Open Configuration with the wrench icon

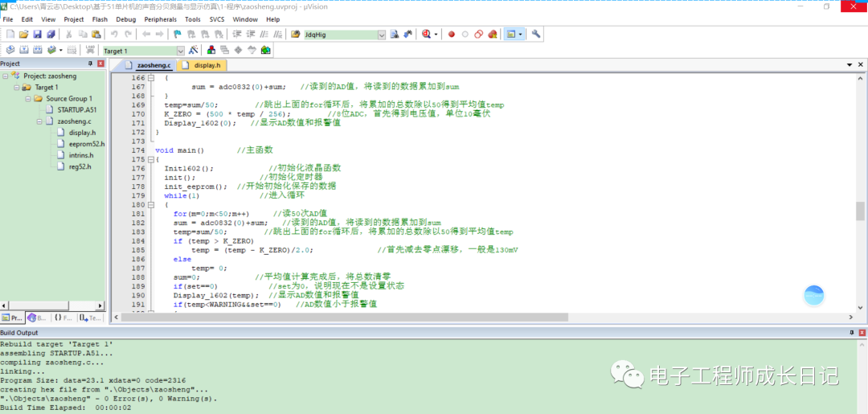tap(536, 34)
